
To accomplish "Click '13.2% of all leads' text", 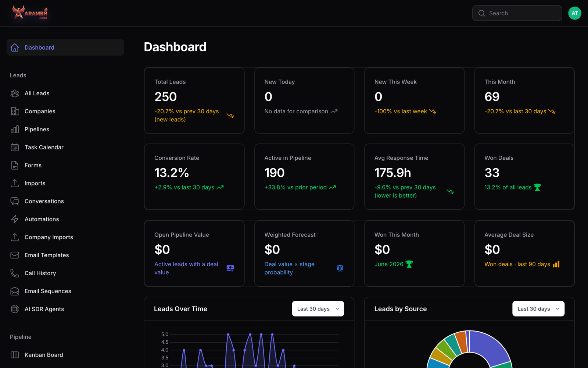I will click(x=508, y=187).
